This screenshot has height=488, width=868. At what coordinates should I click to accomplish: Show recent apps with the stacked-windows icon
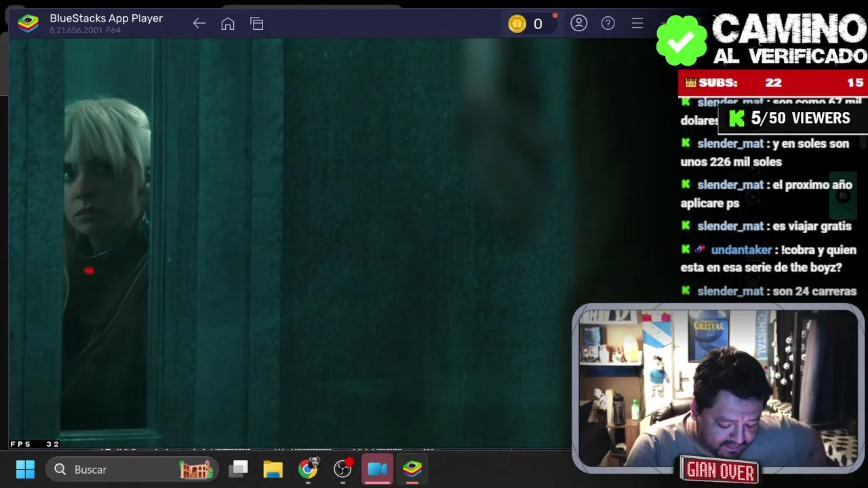click(257, 24)
